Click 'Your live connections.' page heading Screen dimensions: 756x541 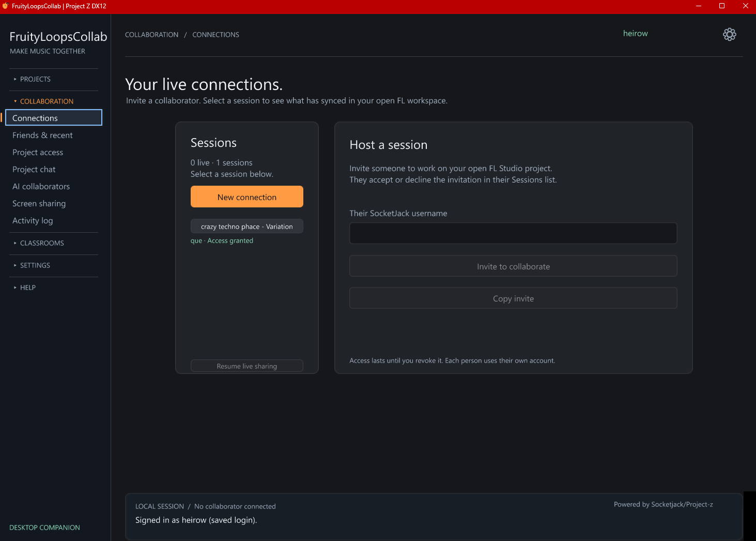coord(204,84)
